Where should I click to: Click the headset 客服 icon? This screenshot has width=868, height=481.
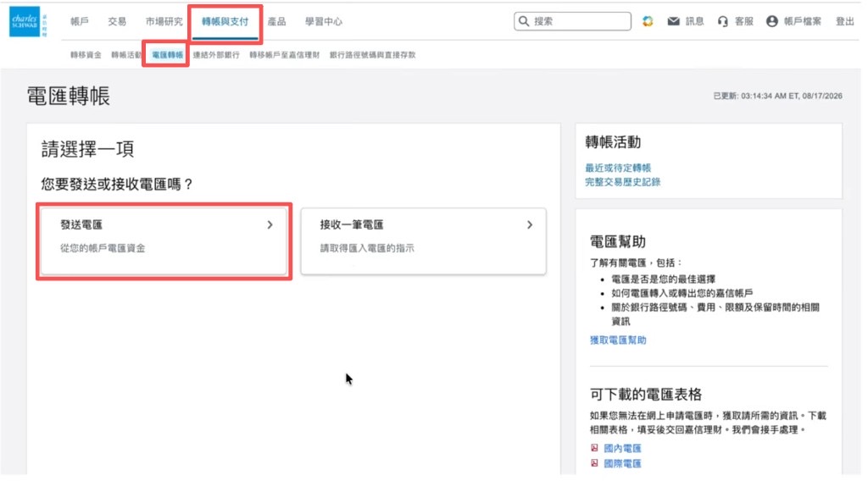coord(722,21)
